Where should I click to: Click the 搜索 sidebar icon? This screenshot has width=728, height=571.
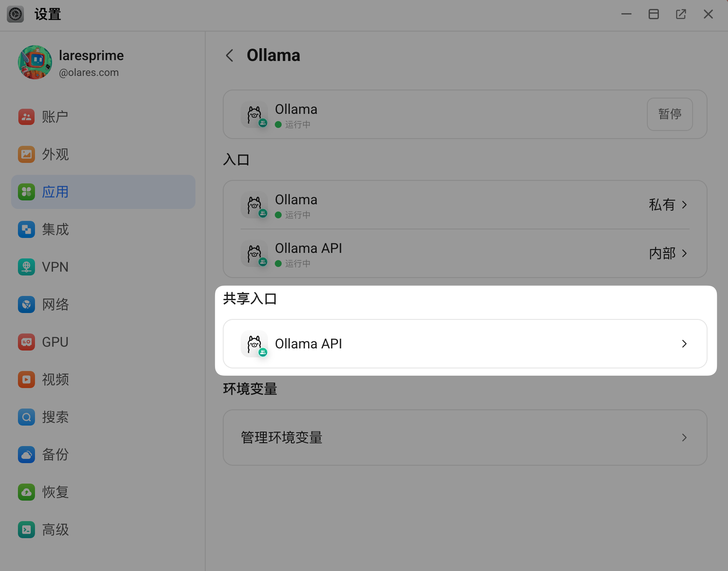tap(26, 417)
